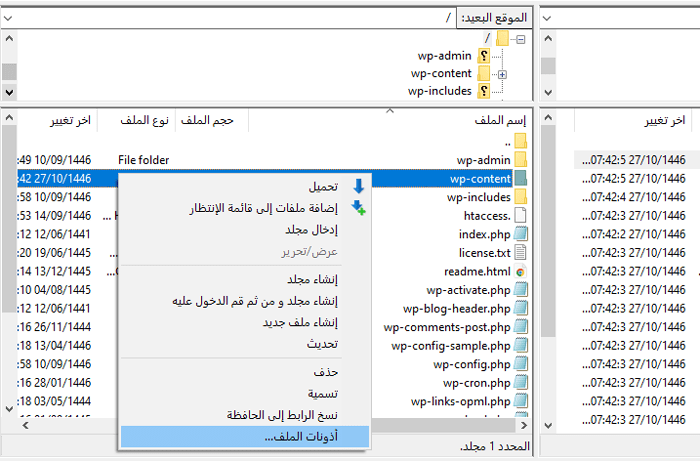Click the wp-config-sample.php file icon
This screenshot has width=700, height=461.
pos(521,345)
